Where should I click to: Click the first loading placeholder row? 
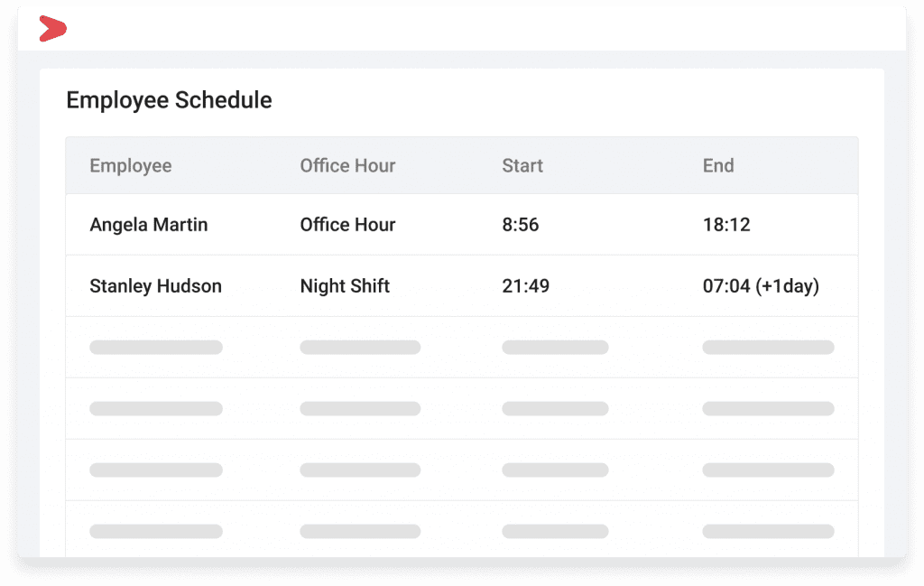(462, 347)
